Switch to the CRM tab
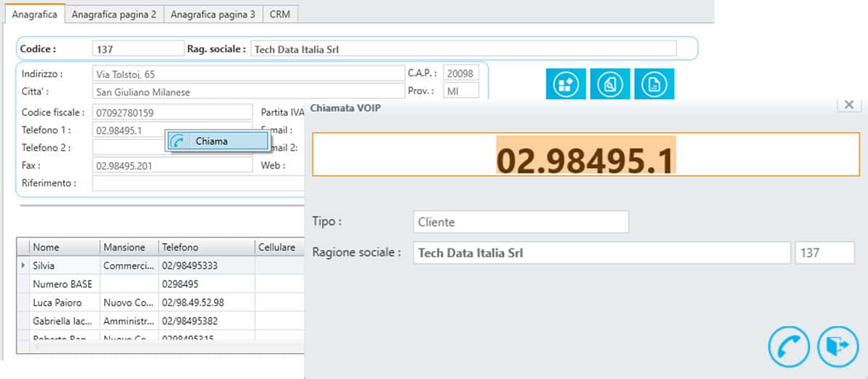The height and width of the screenshot is (379, 868). pyautogui.click(x=280, y=14)
